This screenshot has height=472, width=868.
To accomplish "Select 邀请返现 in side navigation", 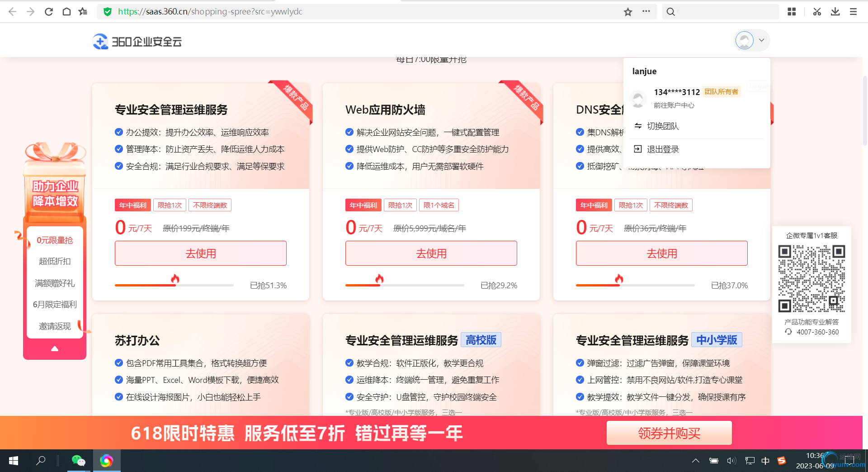I will [x=55, y=326].
